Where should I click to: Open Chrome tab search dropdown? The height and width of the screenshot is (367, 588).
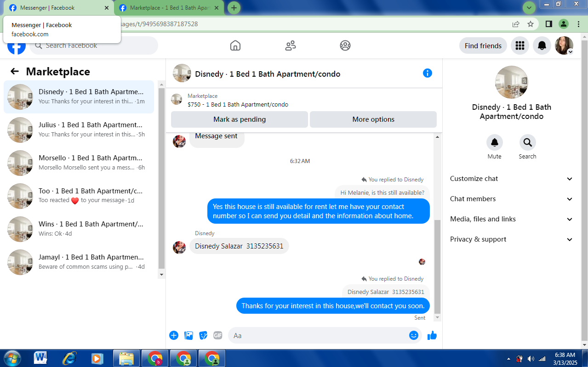pos(529,8)
